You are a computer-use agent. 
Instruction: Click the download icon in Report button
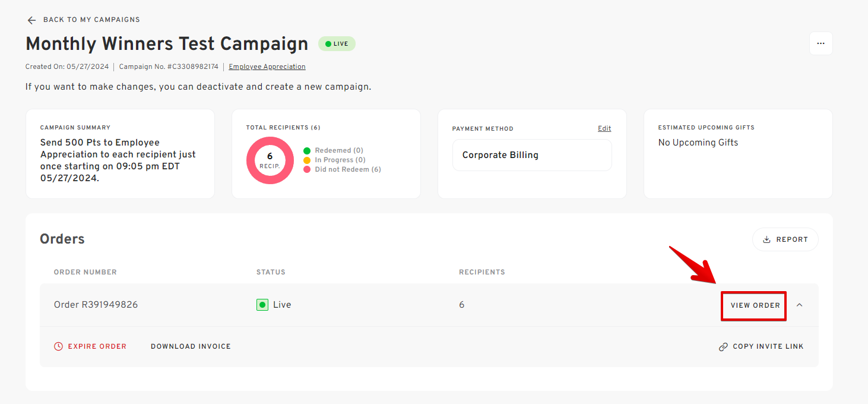(x=766, y=239)
